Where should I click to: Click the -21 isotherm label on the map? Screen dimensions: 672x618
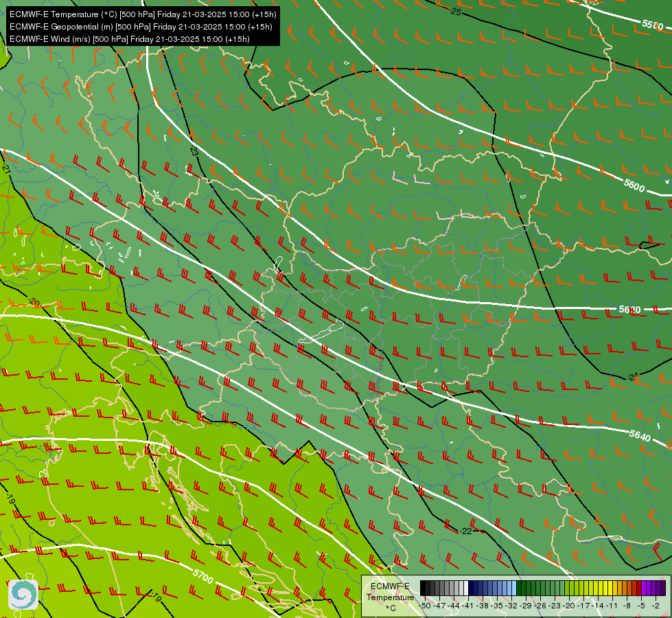point(5,168)
